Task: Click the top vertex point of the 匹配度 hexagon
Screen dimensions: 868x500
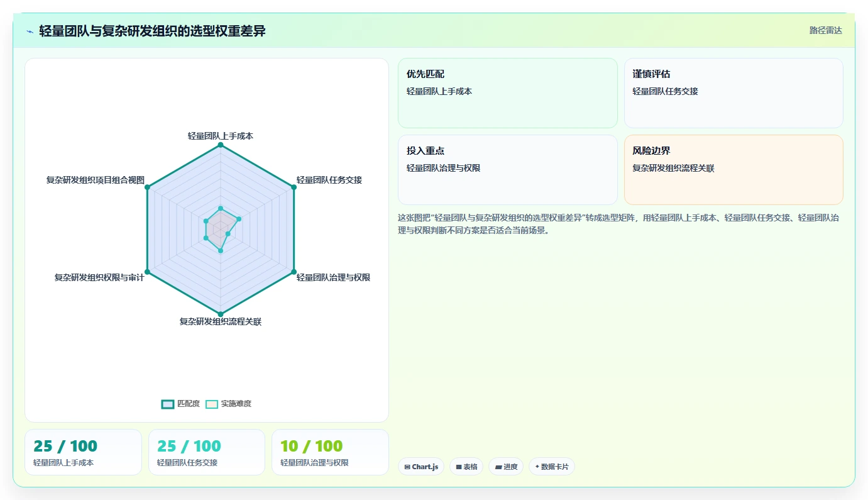Action: point(220,145)
